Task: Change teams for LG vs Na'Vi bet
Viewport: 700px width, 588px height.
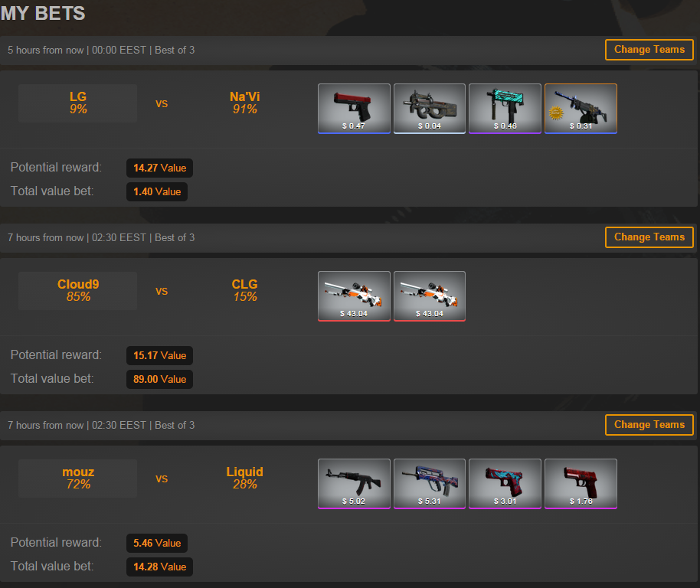Action: (x=649, y=50)
